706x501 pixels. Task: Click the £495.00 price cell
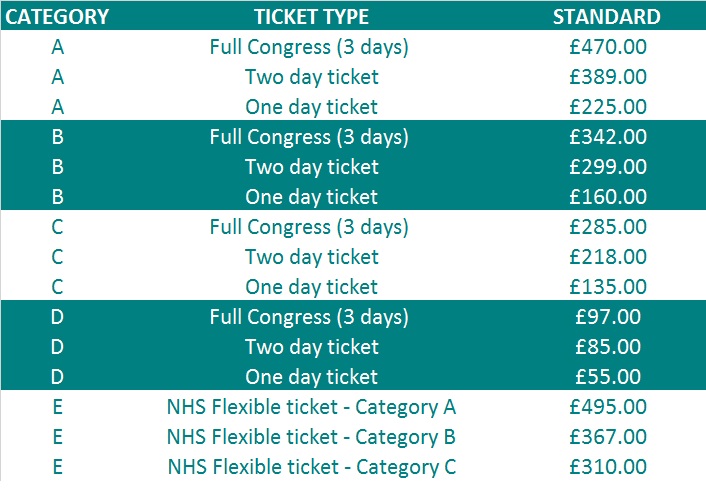[608, 407]
